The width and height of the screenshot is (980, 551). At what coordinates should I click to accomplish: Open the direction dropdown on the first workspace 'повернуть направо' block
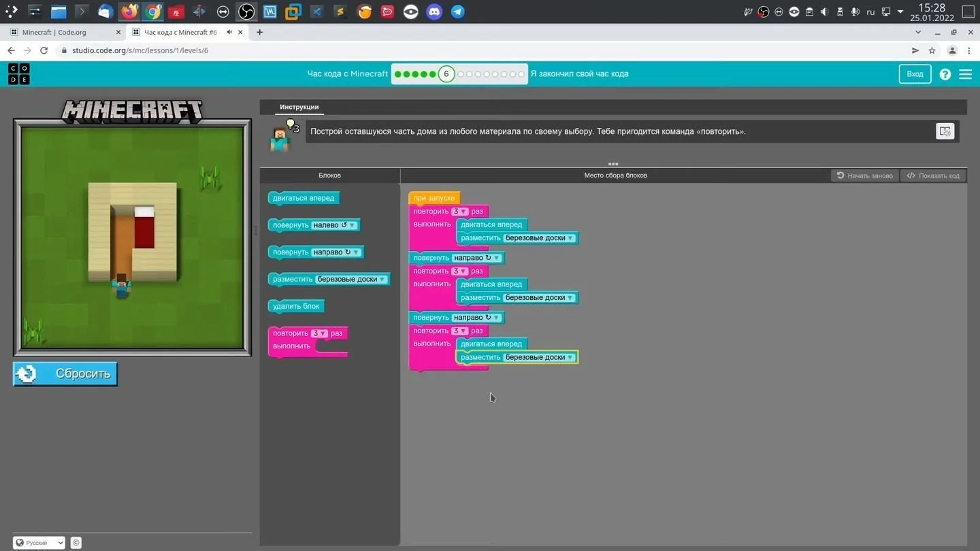[x=477, y=258]
